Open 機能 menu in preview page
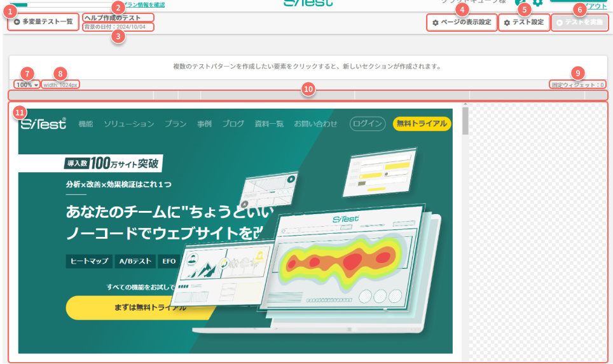 pyautogui.click(x=86, y=124)
